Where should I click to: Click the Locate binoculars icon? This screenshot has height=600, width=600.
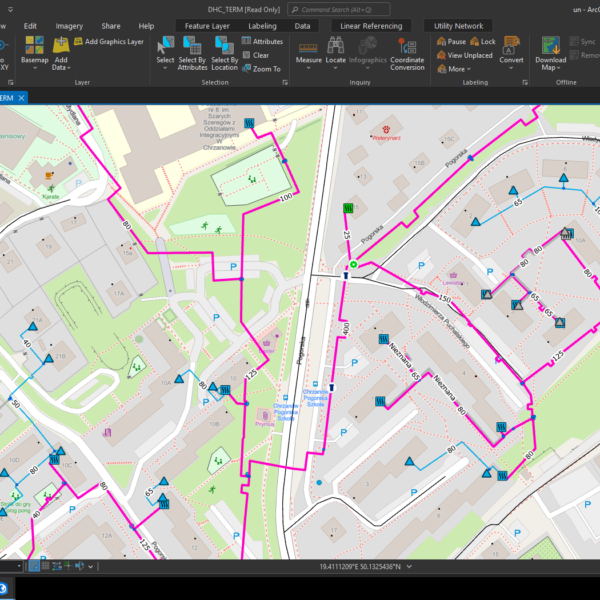point(335,46)
